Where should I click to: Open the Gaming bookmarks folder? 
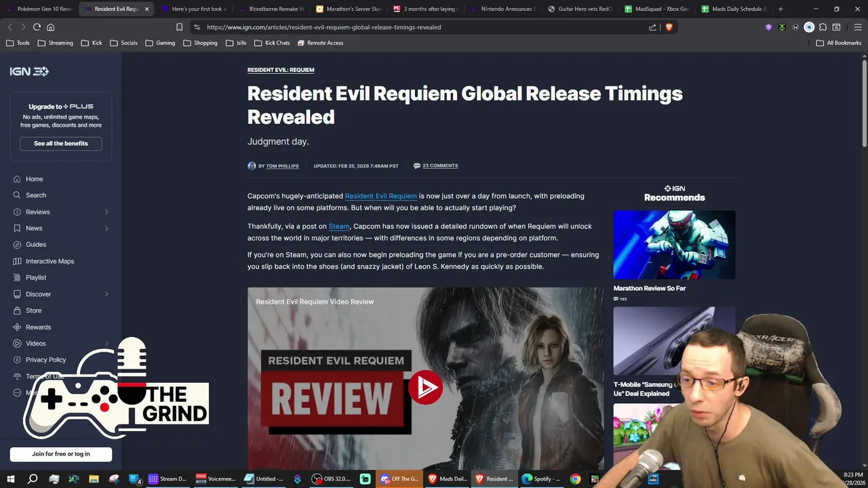(160, 43)
